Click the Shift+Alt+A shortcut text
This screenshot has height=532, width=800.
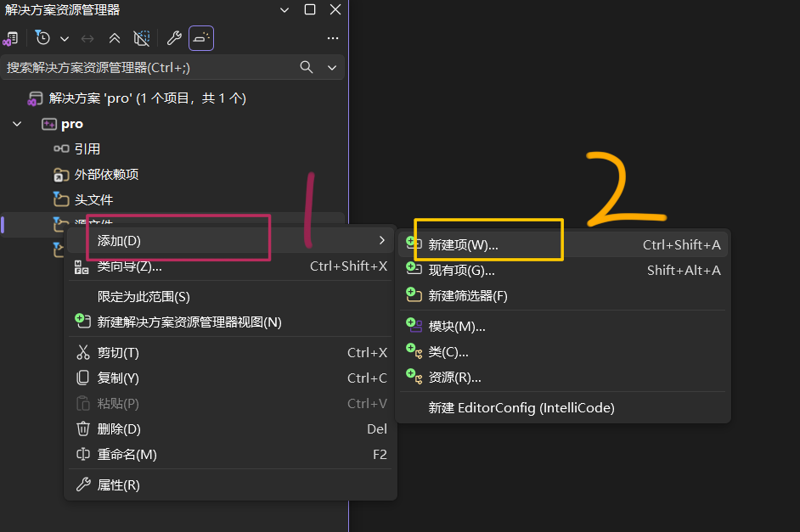(684, 271)
